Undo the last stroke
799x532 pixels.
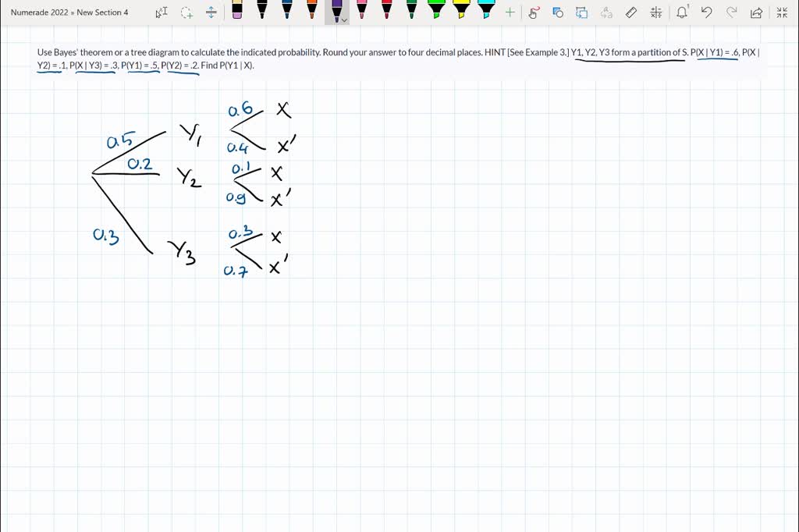(x=707, y=12)
